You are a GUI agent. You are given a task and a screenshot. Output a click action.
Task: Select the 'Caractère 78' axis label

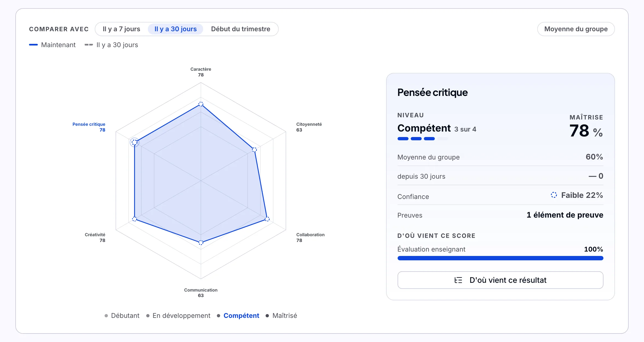[201, 72]
